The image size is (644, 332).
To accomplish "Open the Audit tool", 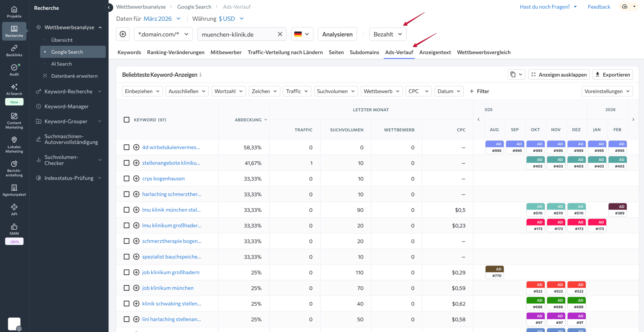I will pyautogui.click(x=14, y=70).
